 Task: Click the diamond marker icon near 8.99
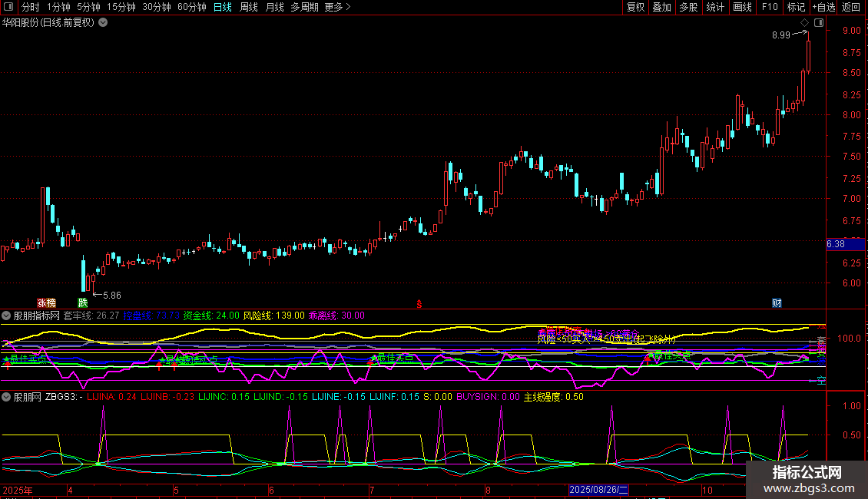pyautogui.click(x=804, y=23)
